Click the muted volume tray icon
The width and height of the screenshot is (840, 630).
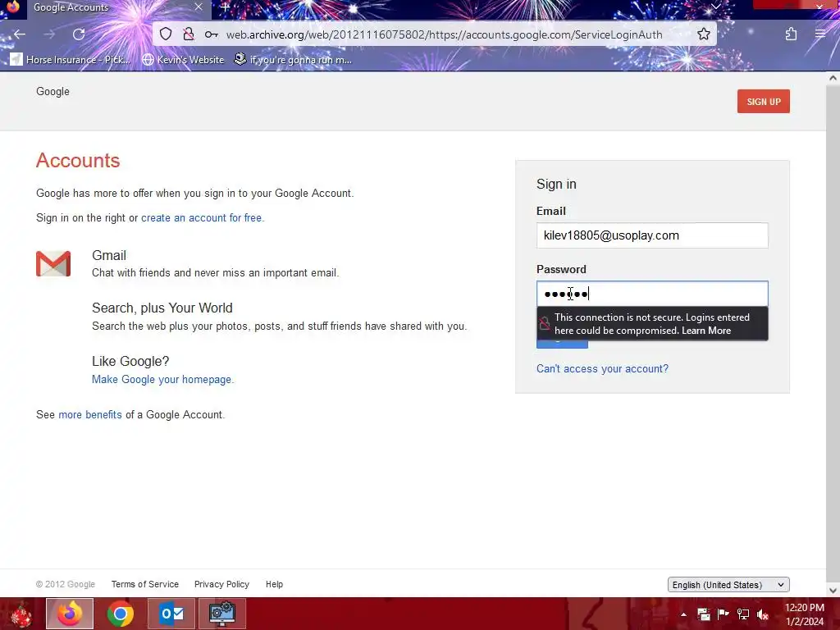click(763, 614)
